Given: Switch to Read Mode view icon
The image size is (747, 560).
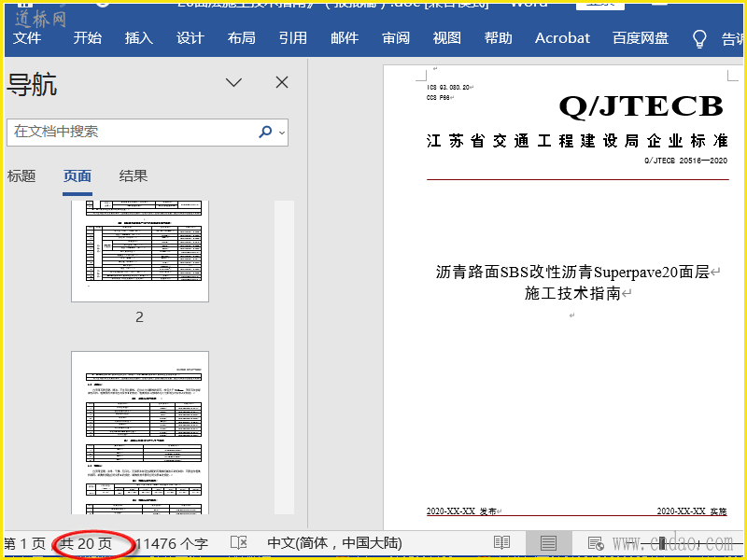Looking at the screenshot, I should [x=501, y=543].
